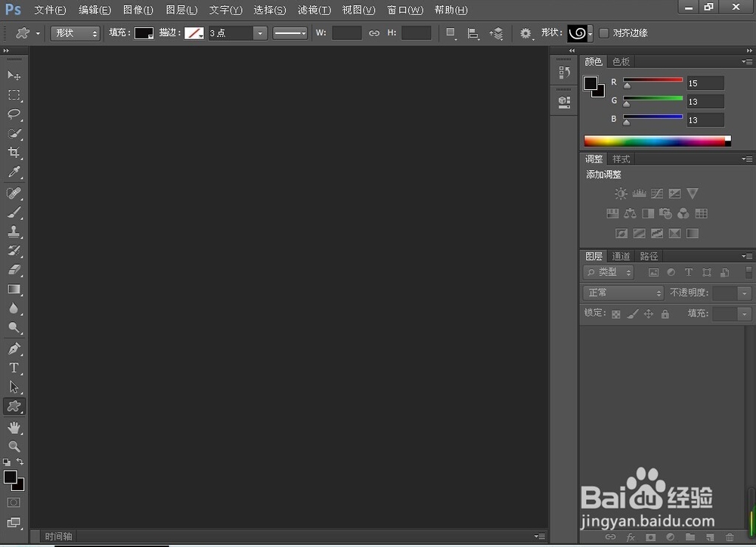Toggle lock transparent pixels
The width and height of the screenshot is (756, 547).
(x=615, y=314)
